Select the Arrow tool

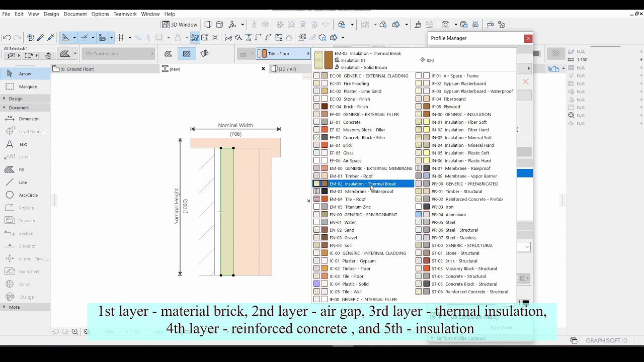pyautogui.click(x=25, y=73)
